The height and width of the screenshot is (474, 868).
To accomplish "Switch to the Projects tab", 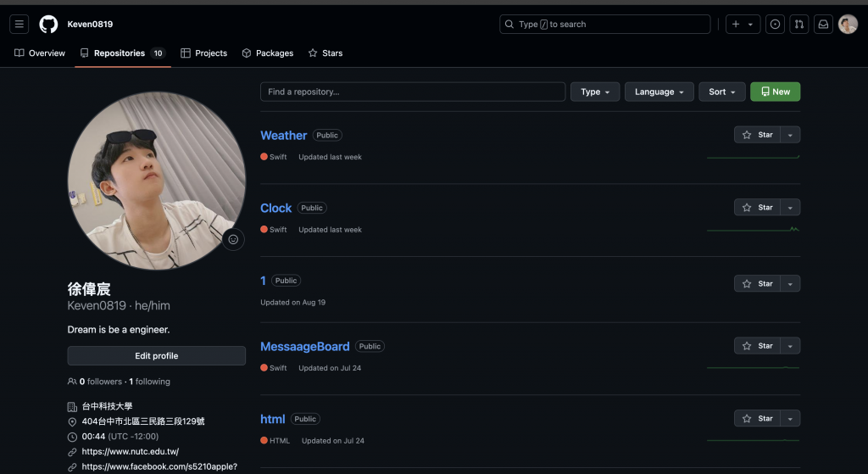I will click(x=203, y=53).
